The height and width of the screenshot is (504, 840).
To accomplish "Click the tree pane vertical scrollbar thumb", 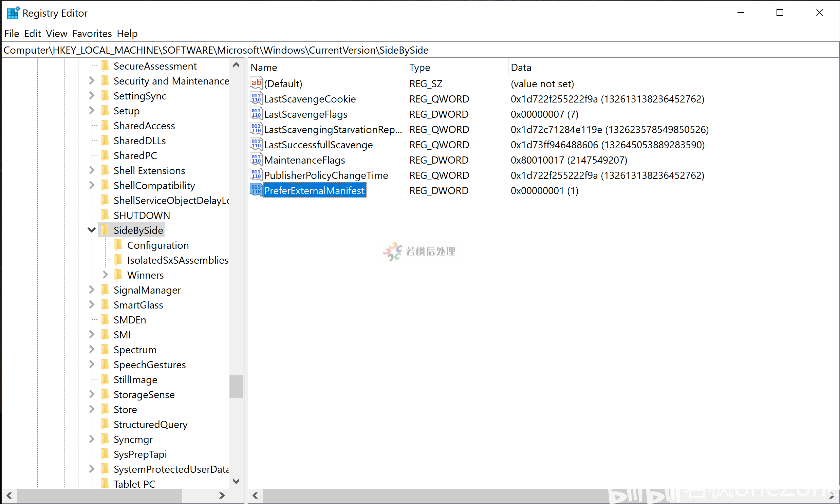I will (236, 386).
